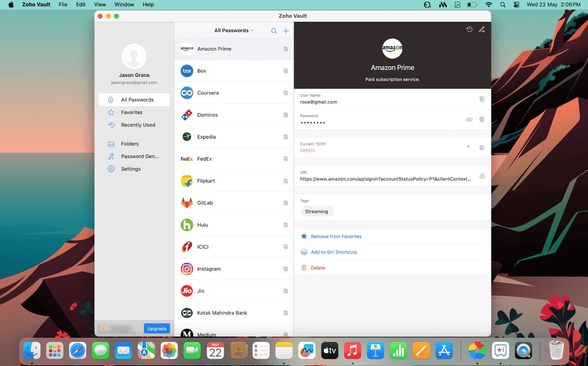
Task: Open password history clock icon
Action: click(469, 29)
